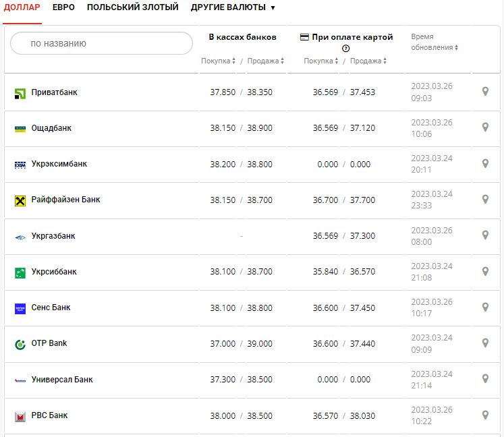Show branches via Укргазбанк pin icon
This screenshot has width=504, height=437.
484,235
